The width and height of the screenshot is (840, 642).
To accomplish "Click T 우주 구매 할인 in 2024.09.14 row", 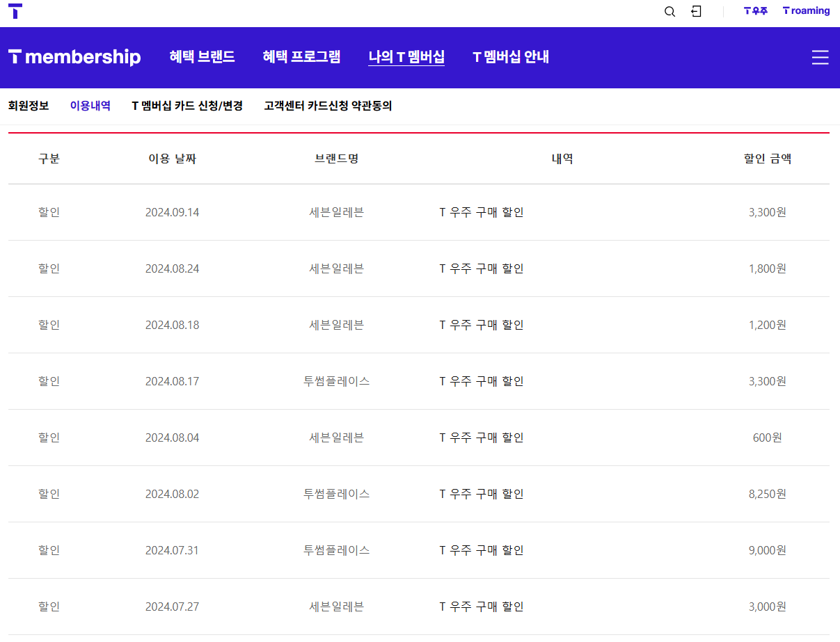I will click(x=482, y=212).
